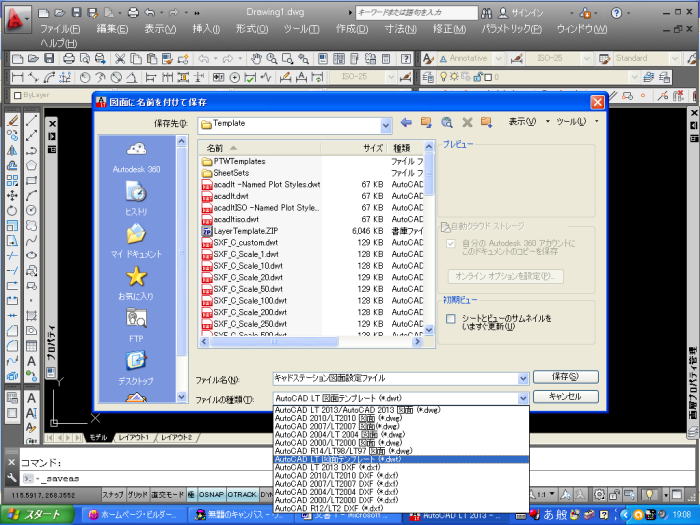
Task: Open the ツール(L) tools dropdown in dialog
Action: point(576,121)
